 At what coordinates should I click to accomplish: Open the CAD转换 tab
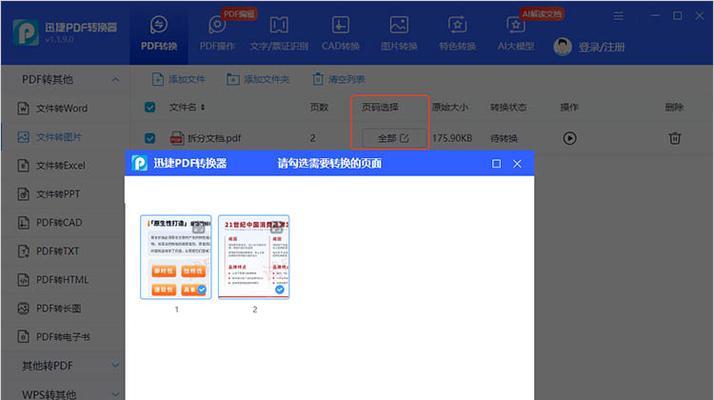coord(340,33)
